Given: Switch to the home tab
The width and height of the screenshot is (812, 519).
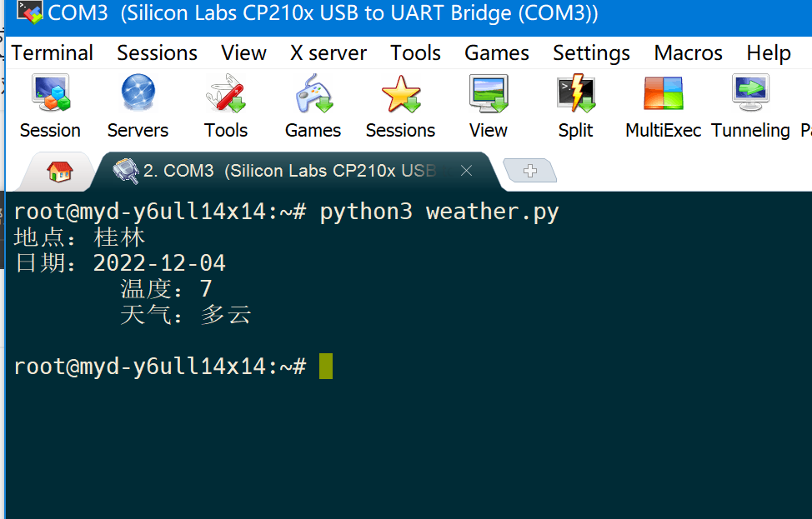Looking at the screenshot, I should pos(59,172).
